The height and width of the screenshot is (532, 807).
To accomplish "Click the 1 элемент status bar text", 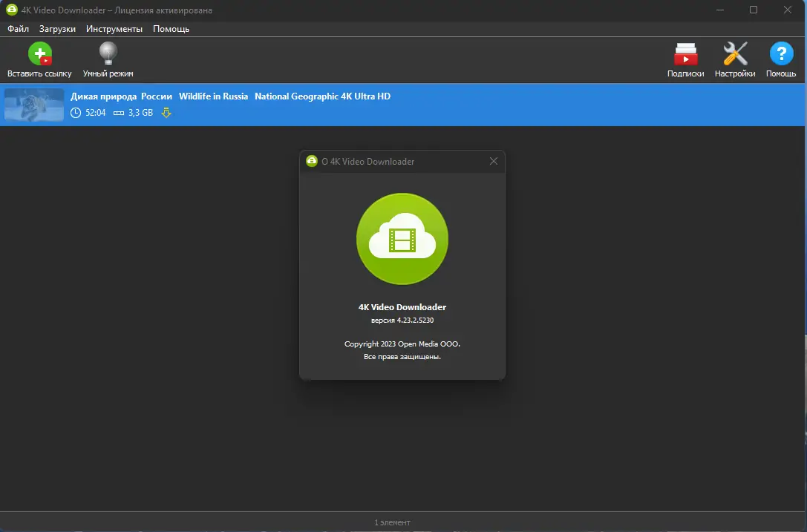I will point(392,522).
